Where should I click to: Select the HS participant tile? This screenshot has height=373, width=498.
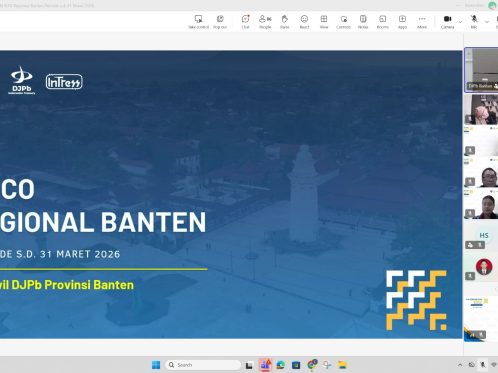coord(480,237)
